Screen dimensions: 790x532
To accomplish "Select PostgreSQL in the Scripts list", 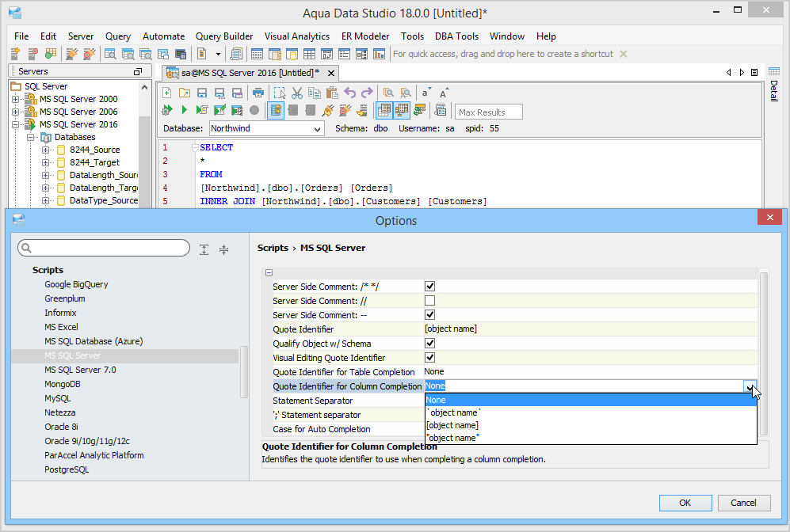I will click(x=67, y=469).
